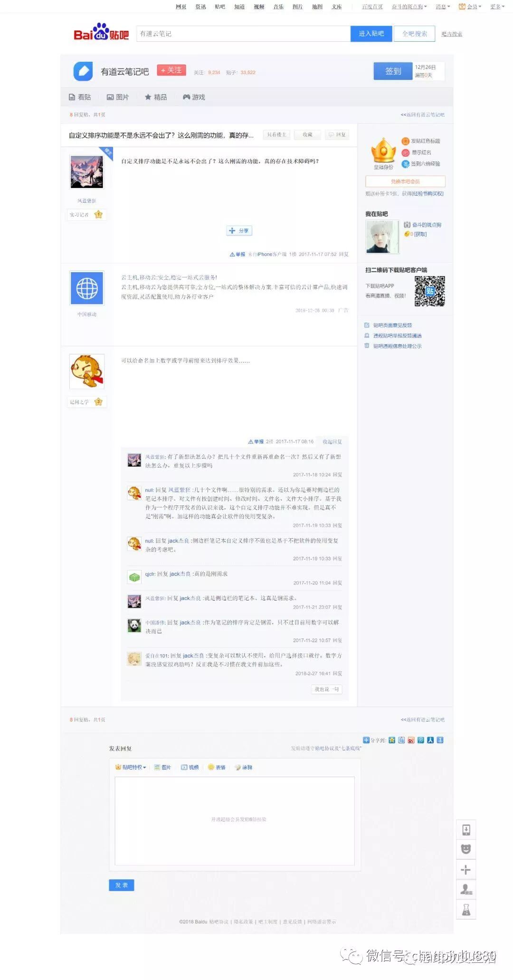Click the [获取] link
Image resolution: width=513 pixels, height=980 pixels.
click(x=420, y=234)
